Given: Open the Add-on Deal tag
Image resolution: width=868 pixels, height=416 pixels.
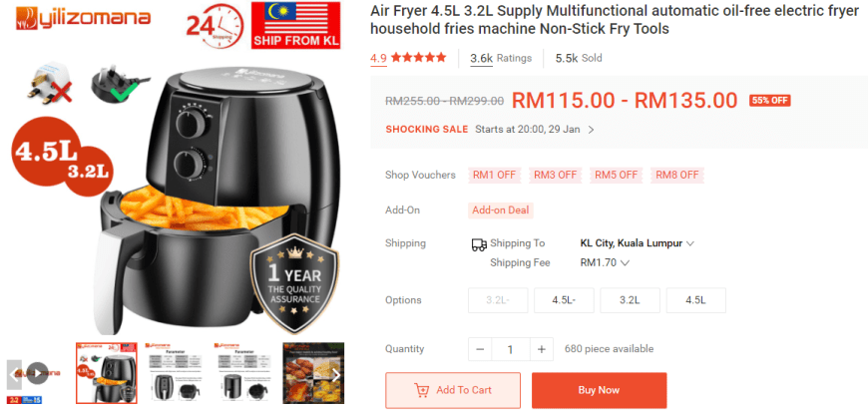Looking at the screenshot, I should (x=501, y=210).
